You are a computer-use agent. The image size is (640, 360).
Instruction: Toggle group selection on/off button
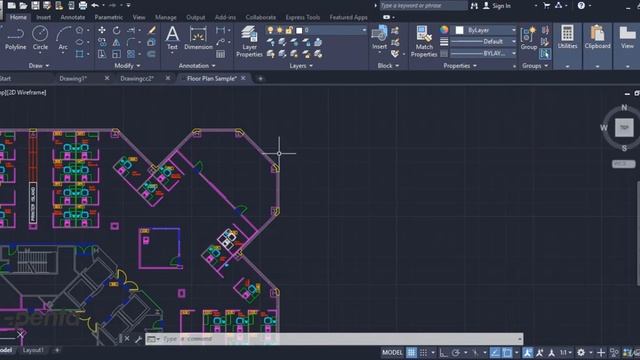click(545, 53)
